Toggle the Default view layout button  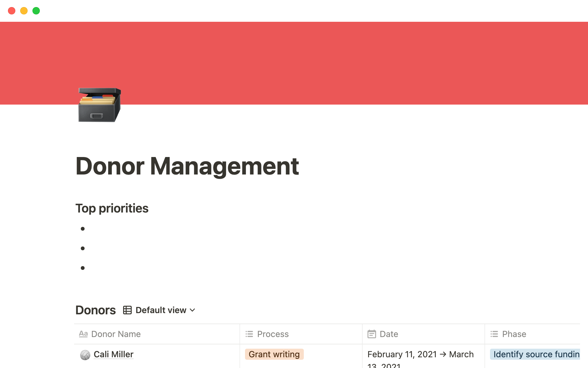159,310
